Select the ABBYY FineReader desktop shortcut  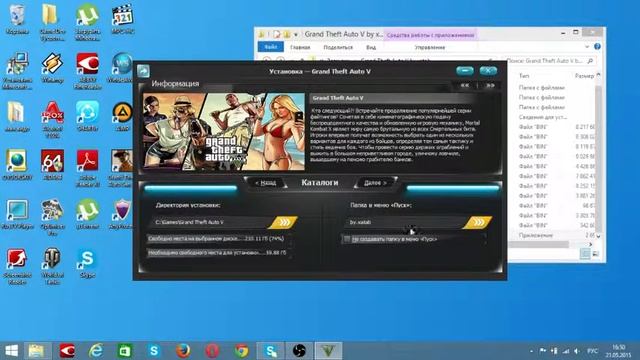pyautogui.click(x=87, y=71)
